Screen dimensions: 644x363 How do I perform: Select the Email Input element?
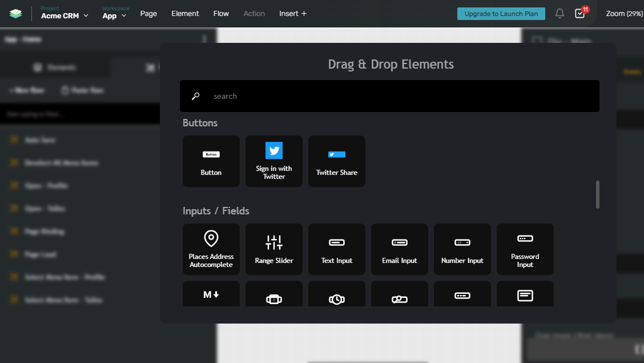tap(400, 249)
